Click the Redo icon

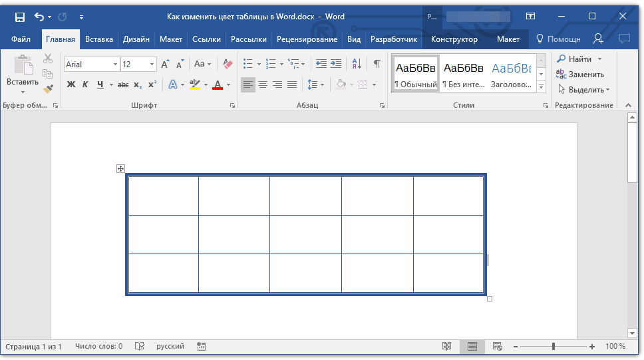click(63, 17)
